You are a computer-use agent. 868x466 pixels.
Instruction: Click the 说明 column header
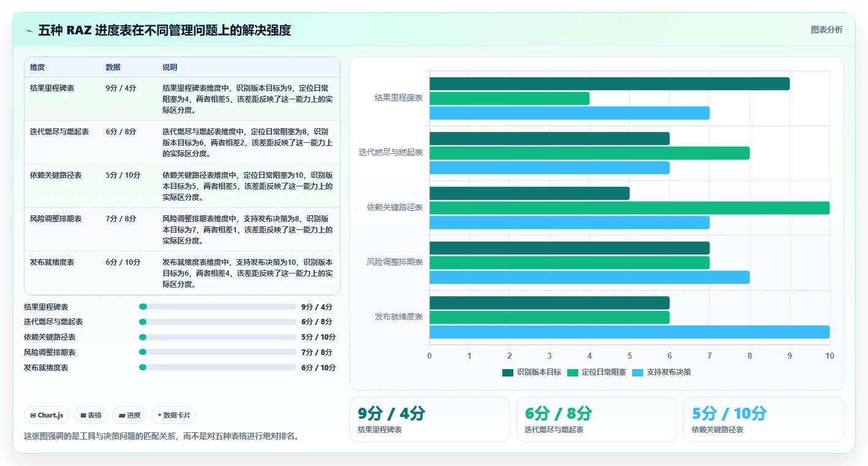tap(170, 67)
